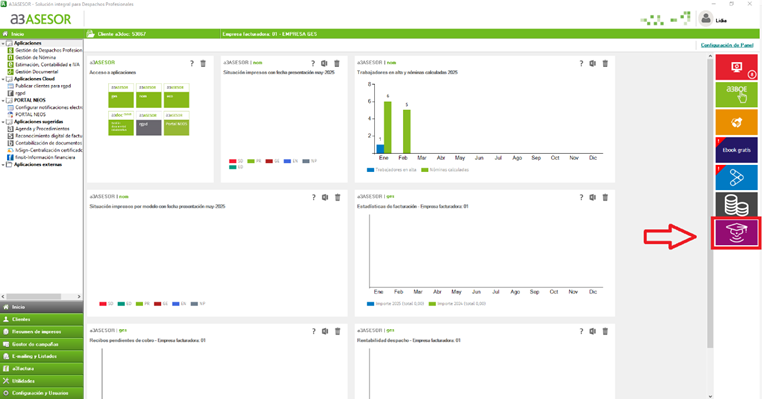
Task: Delete the Estadísticas de facturación widget
Action: (x=605, y=197)
